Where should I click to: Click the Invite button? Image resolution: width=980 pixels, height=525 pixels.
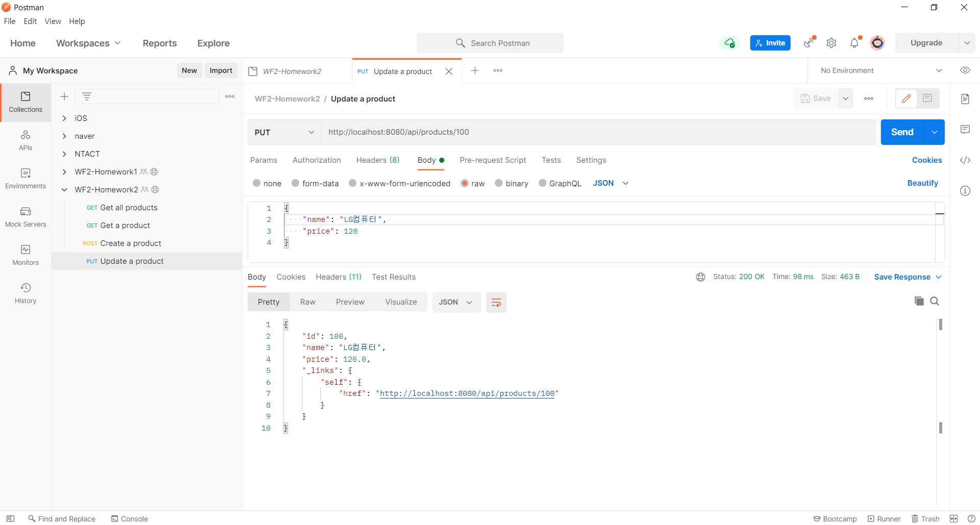pyautogui.click(x=770, y=43)
